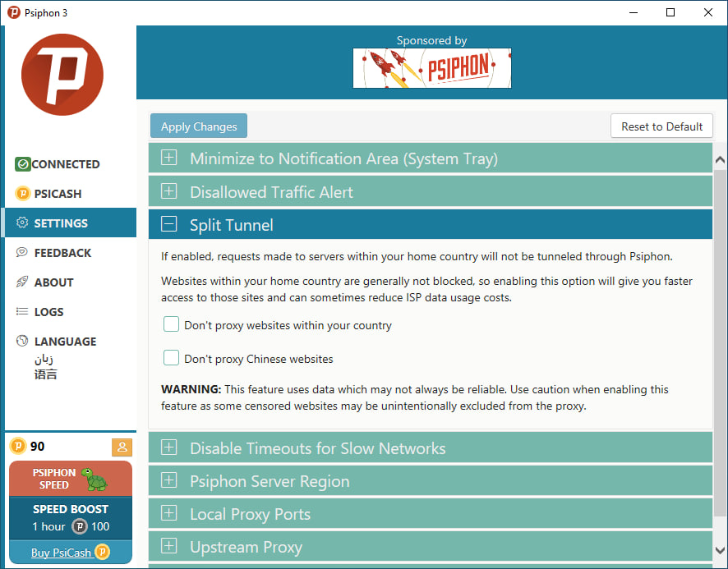Click the scrollbar down arrow
Screen dimensions: 728x569
coord(720,550)
